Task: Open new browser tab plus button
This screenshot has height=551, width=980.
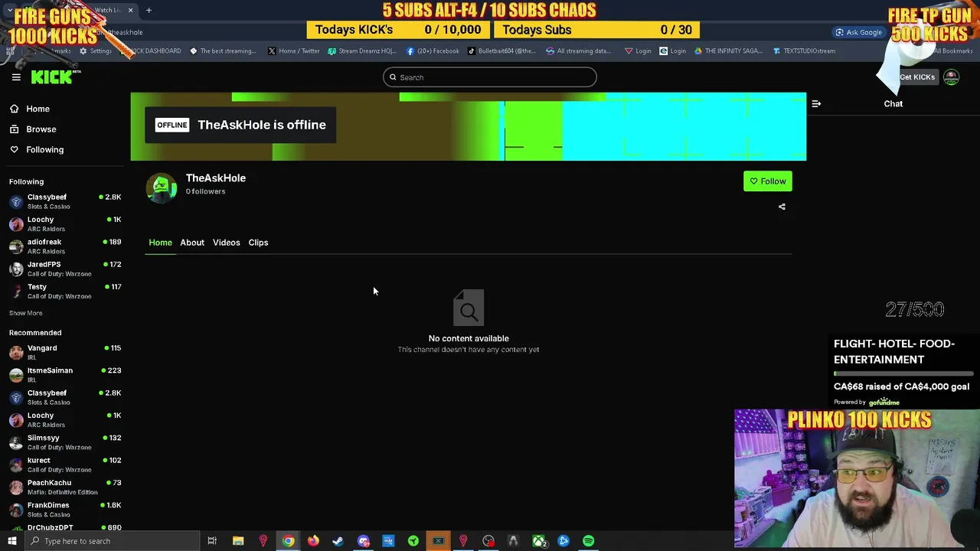Action: pyautogui.click(x=149, y=10)
